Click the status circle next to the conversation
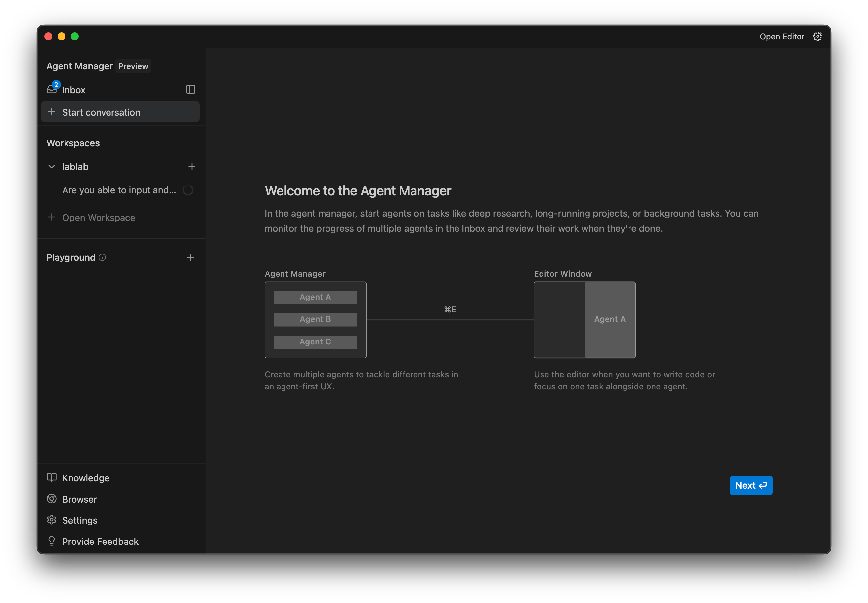868x603 pixels. click(188, 190)
